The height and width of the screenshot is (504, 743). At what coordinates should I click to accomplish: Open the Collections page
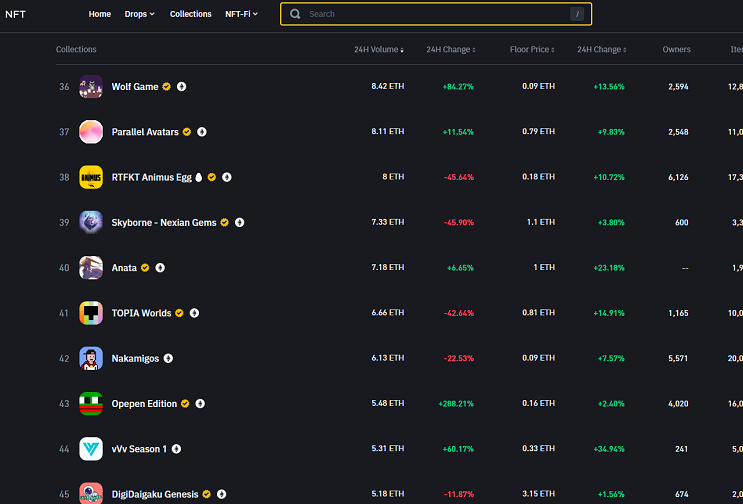click(191, 14)
